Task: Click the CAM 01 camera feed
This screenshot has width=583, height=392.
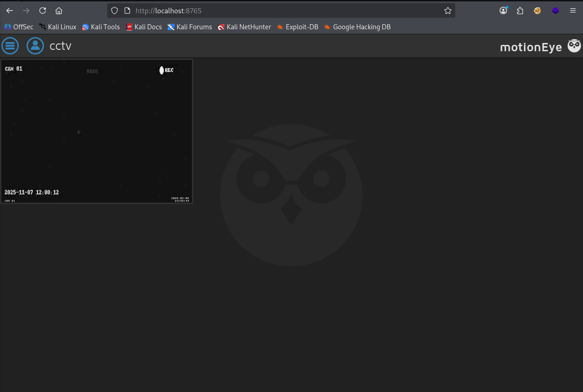Action: 97,131
